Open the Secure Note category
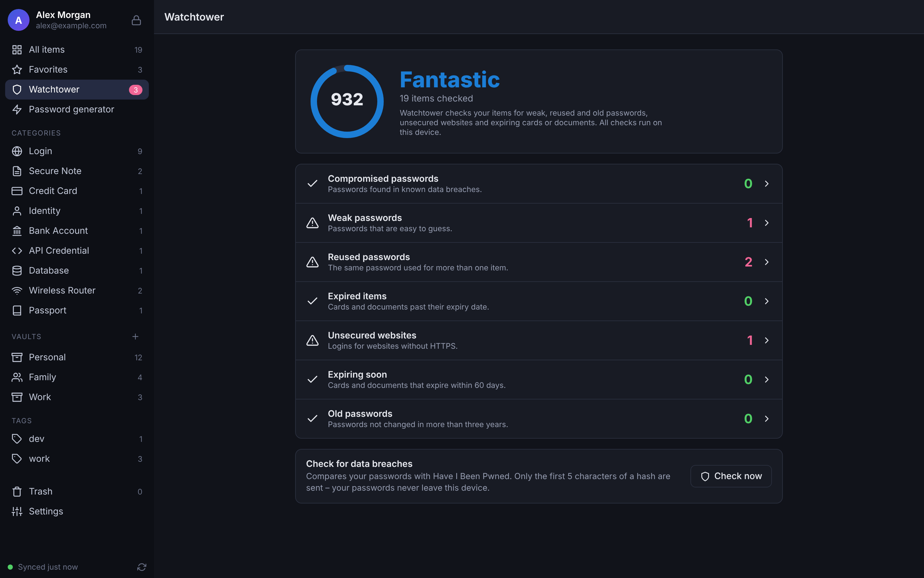This screenshot has width=924, height=578. point(77,171)
